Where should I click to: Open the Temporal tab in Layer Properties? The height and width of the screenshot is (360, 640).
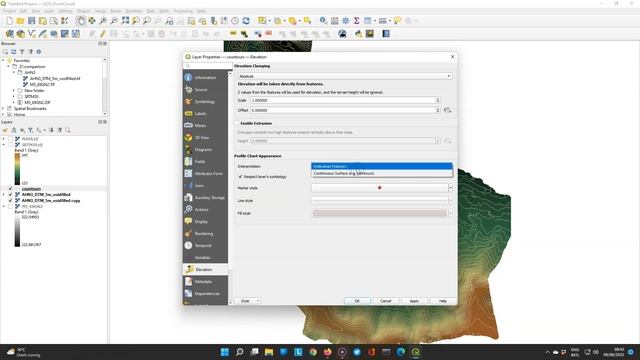[205, 245]
